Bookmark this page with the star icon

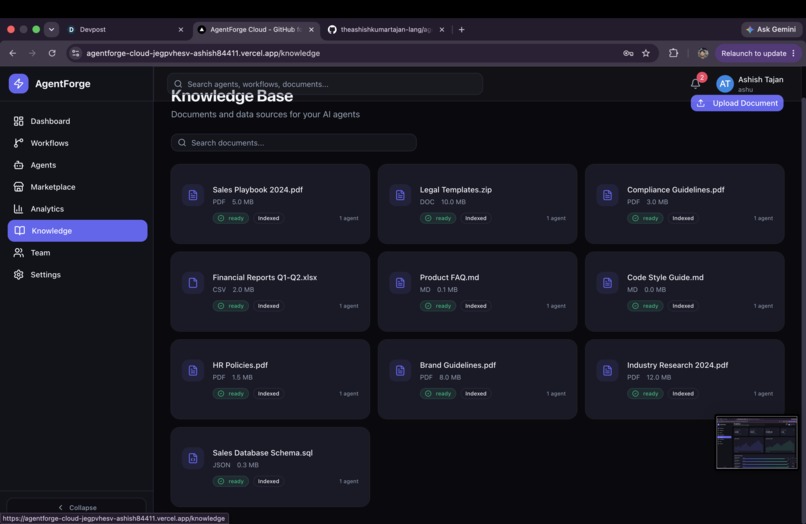click(646, 53)
